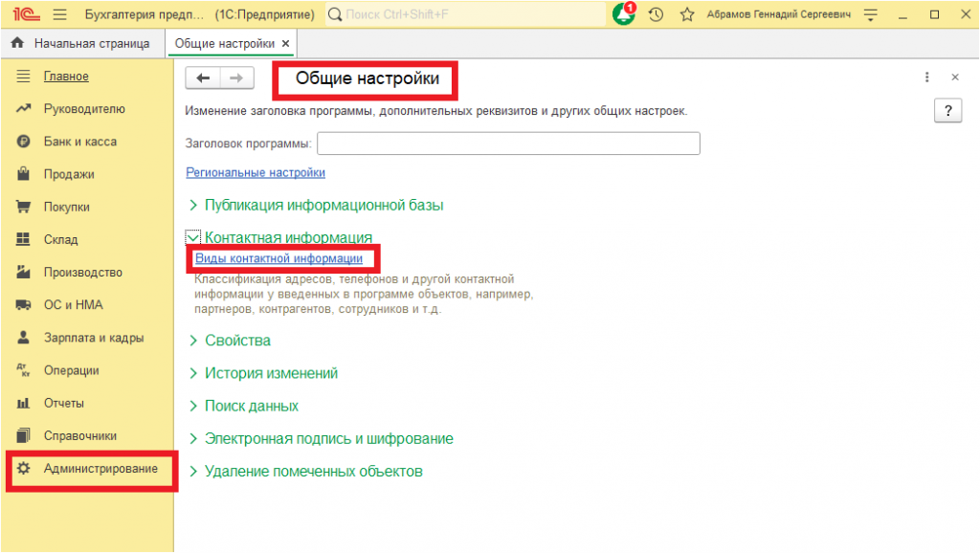
Task: Click the ОС и НМА truck icon
Action: click(x=23, y=305)
